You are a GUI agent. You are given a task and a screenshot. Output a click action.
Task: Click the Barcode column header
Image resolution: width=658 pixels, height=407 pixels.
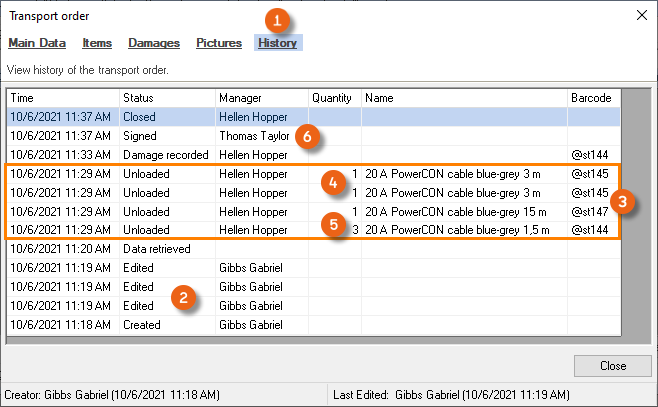point(594,98)
